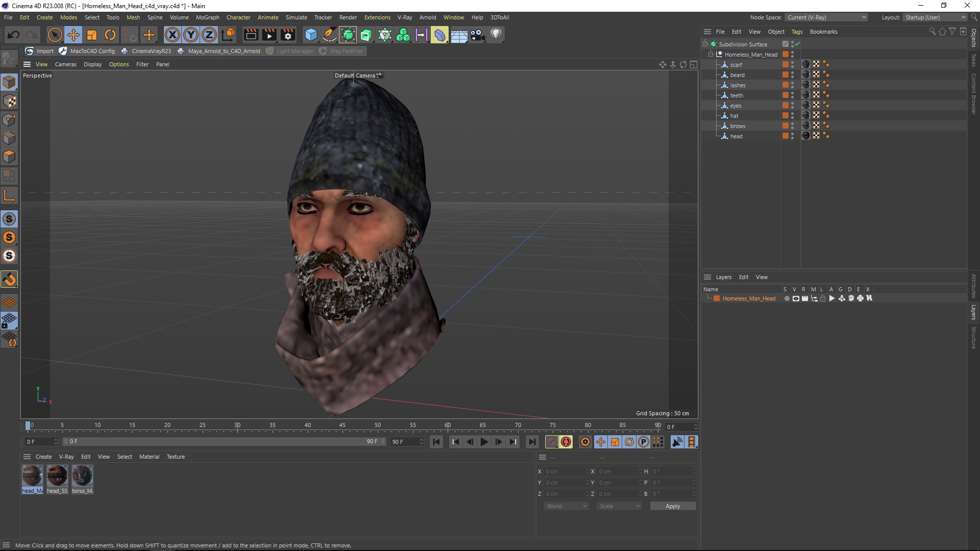Click Record Active Objects button
This screenshot has height=551, width=980.
(551, 442)
